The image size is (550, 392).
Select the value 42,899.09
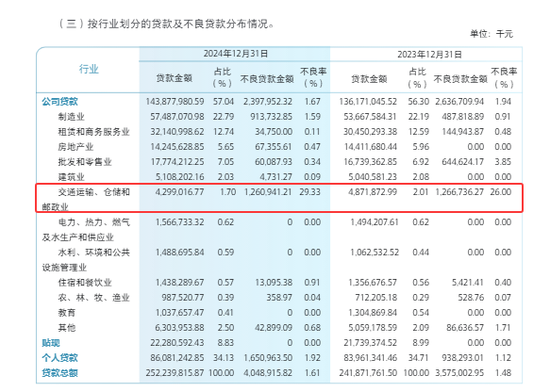pyautogui.click(x=273, y=328)
